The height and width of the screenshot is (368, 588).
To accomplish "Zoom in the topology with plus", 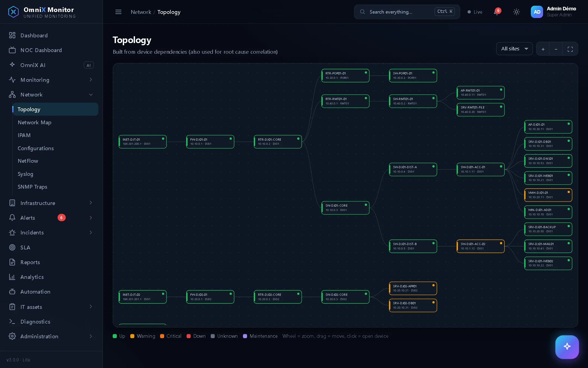I will [543, 49].
